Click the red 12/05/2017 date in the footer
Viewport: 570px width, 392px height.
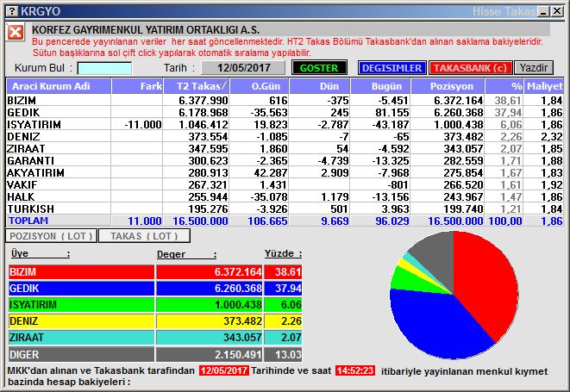[224, 370]
